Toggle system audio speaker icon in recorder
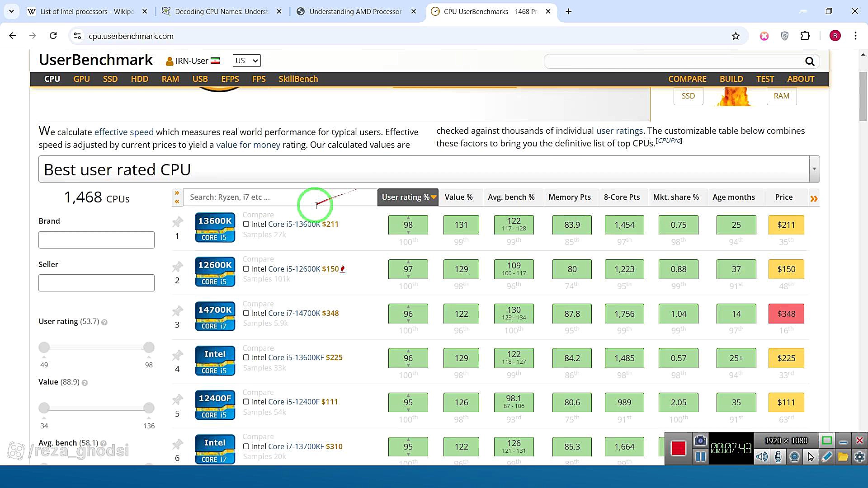 click(762, 457)
